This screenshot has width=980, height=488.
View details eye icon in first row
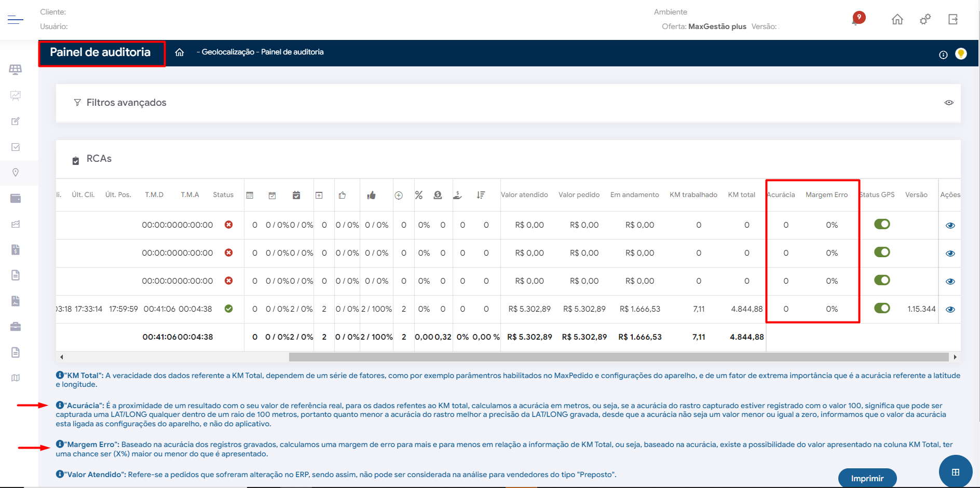[950, 226]
